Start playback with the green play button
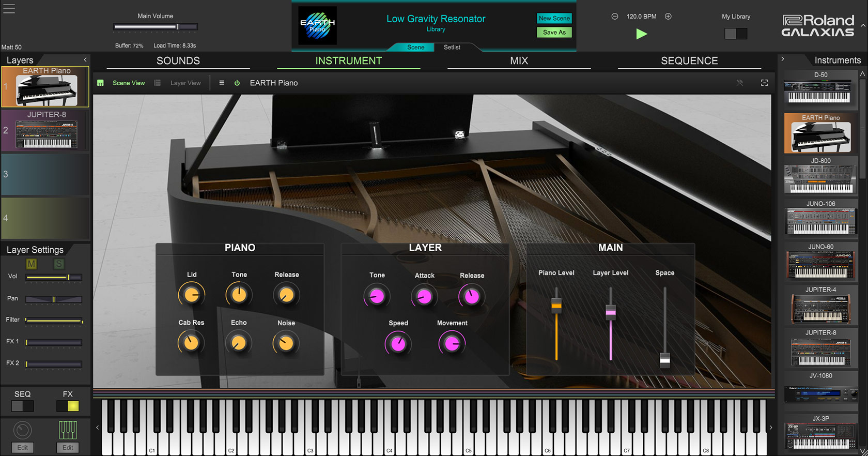 point(641,34)
